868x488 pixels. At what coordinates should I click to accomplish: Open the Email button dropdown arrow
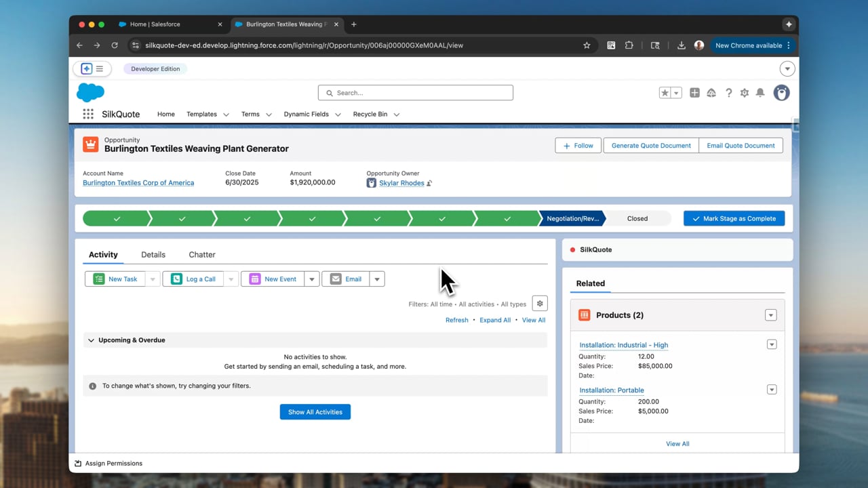click(x=377, y=279)
